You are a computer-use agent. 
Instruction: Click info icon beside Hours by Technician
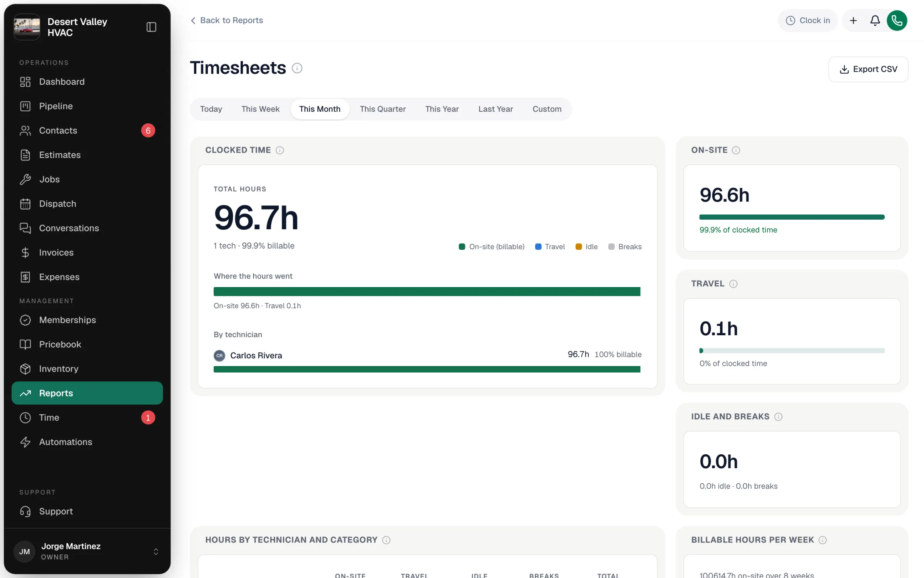tap(386, 540)
